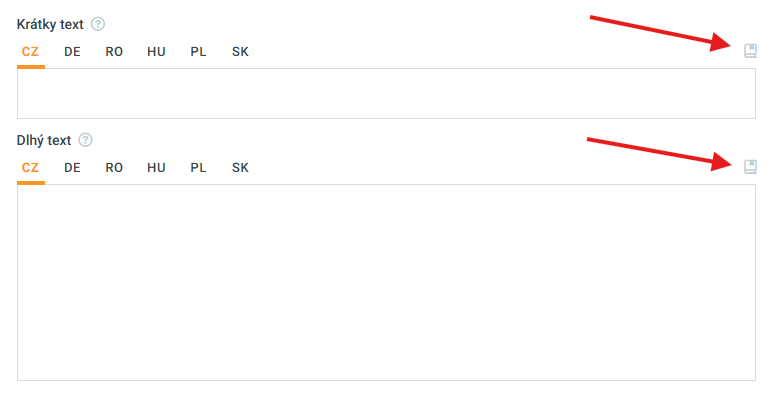This screenshot has height=396, width=769.
Task: Select CZ tab under Krátky text
Action: (30, 52)
